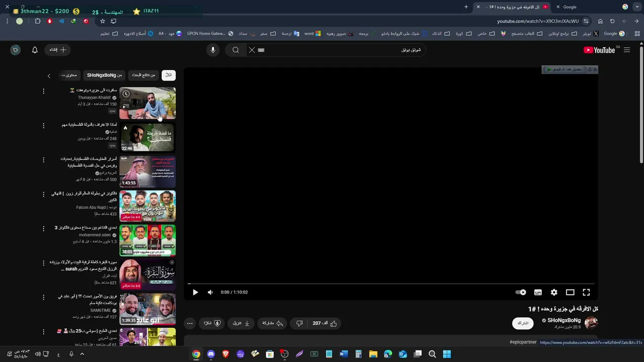Reload the page with the refresh icon
The width and height of the screenshot is (644, 362).
tap(612, 21)
